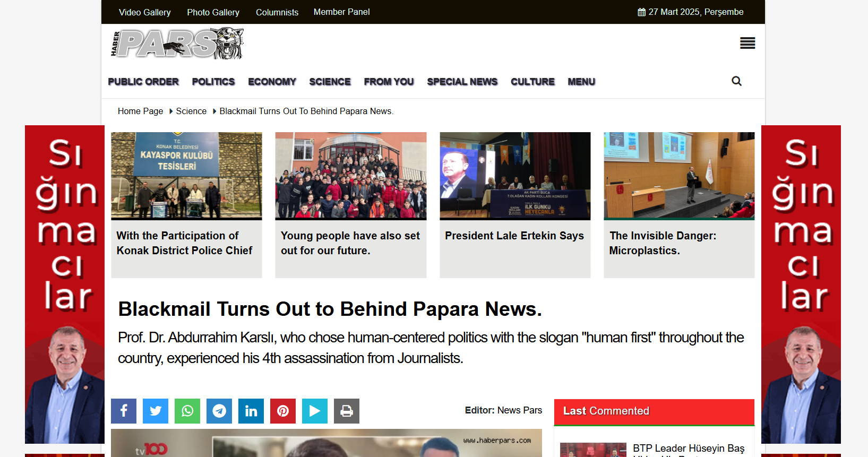Viewport: 868px width, 457px height.
Task: Open the BTP Leader story thumbnail
Action: (593, 450)
